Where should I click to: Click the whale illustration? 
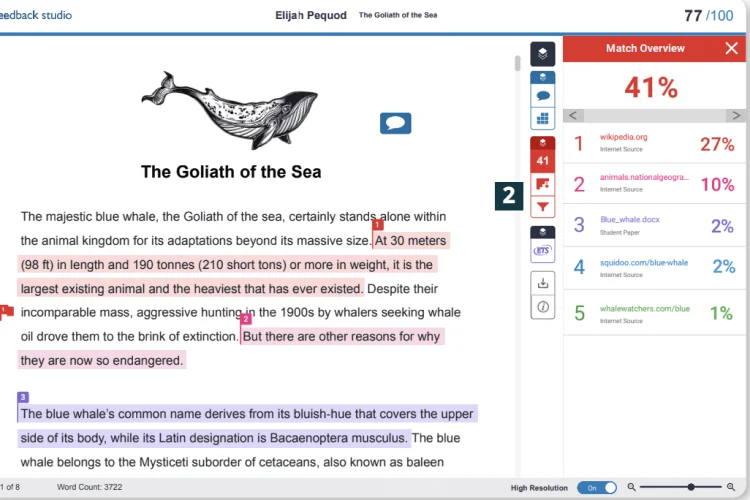[230, 111]
